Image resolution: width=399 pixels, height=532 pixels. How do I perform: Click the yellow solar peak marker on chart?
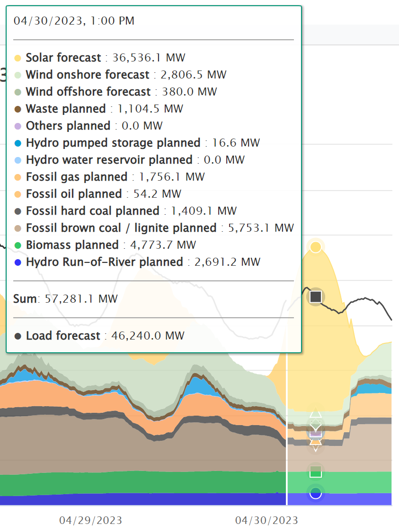click(x=315, y=246)
